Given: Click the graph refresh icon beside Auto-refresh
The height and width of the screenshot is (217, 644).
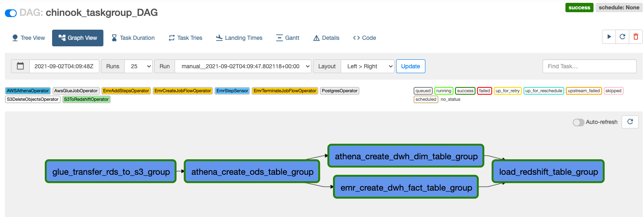Looking at the screenshot, I should pos(630,122).
